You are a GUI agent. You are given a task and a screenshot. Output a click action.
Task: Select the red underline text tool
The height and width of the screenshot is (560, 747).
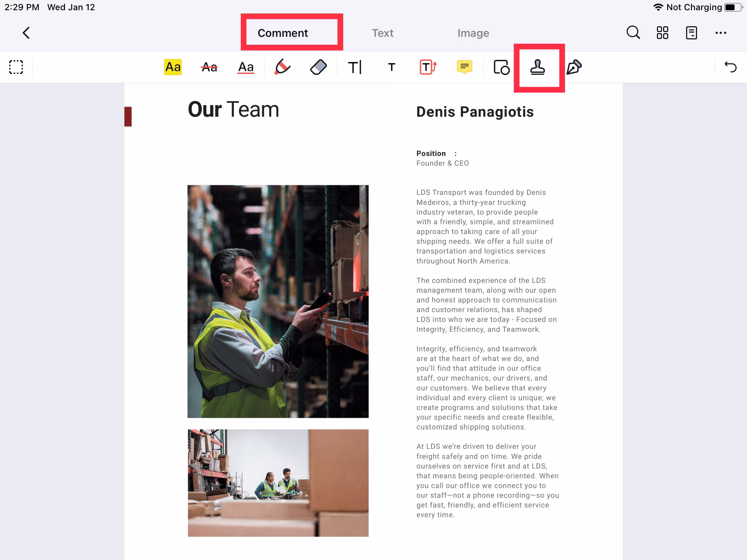(246, 67)
